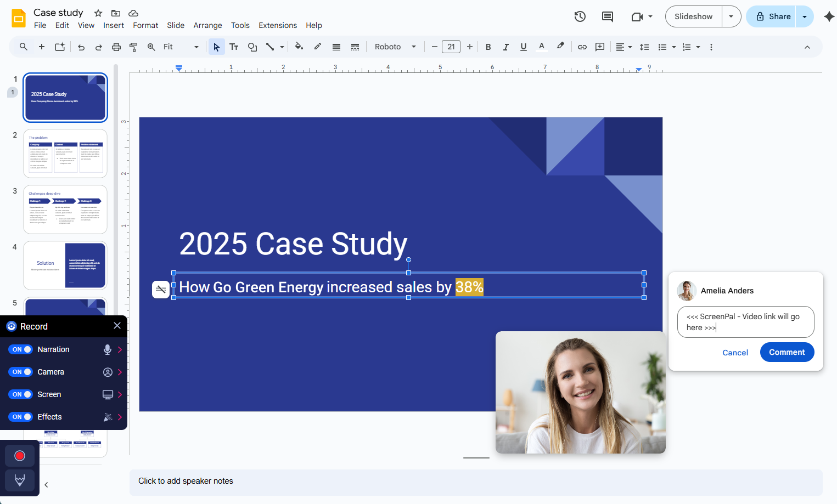Viewport: 837px width, 504px height.
Task: Click the print icon
Action: pyautogui.click(x=116, y=47)
